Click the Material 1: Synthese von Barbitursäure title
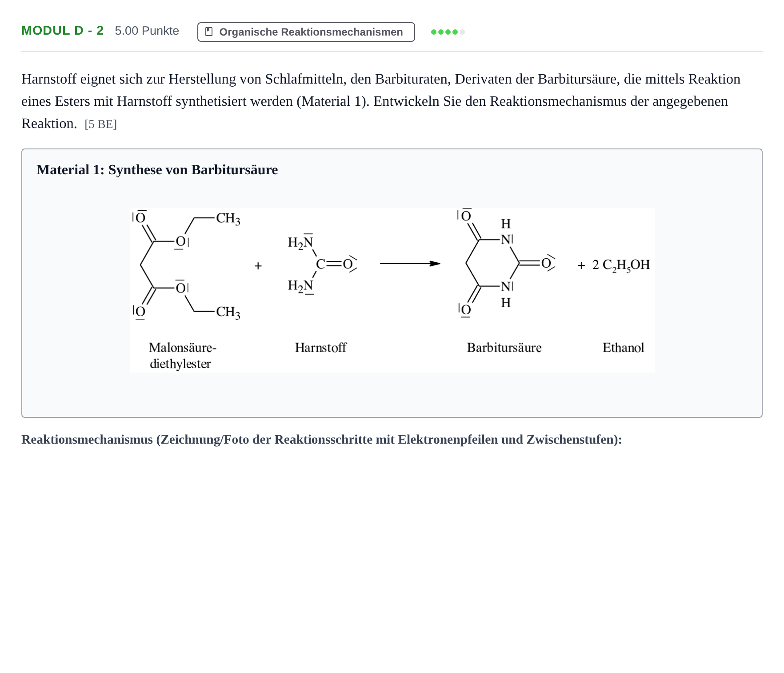 (157, 170)
